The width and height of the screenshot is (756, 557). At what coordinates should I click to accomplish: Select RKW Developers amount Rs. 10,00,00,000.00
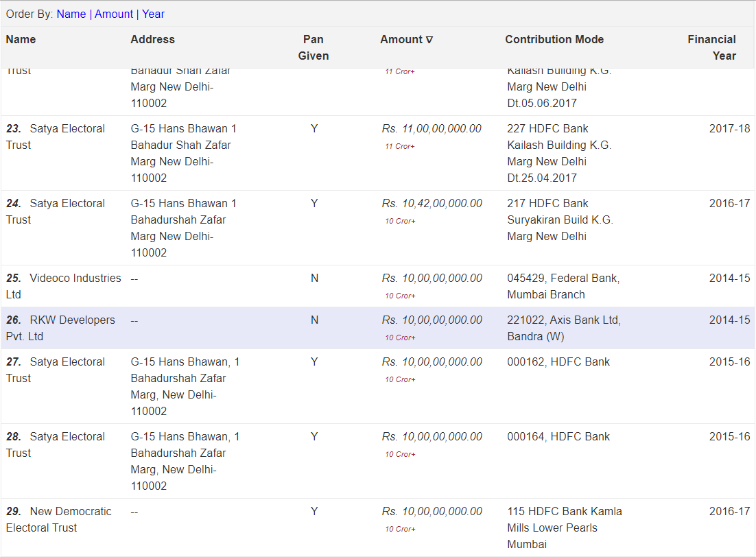tap(432, 320)
